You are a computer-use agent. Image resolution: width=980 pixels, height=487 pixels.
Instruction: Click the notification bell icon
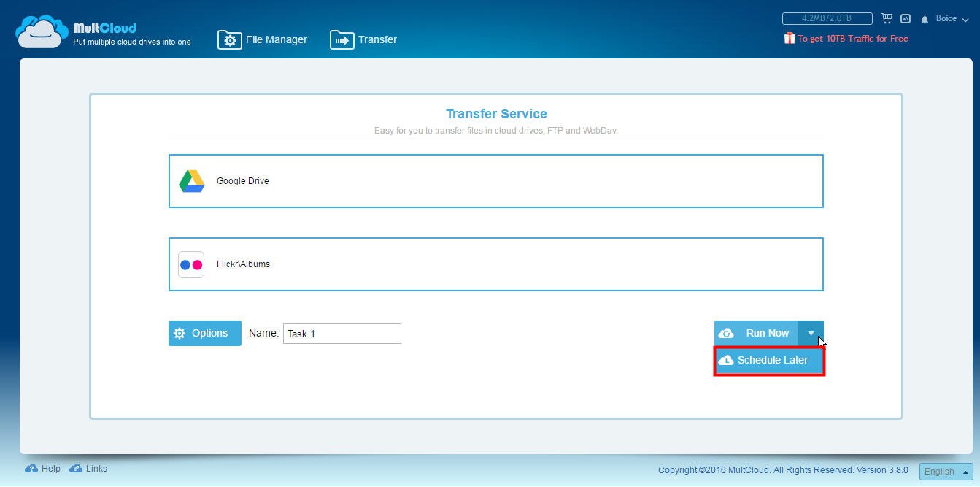(x=925, y=19)
